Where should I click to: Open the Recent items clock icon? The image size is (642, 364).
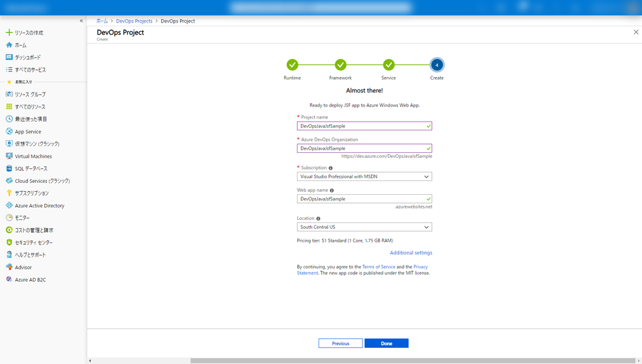coord(9,118)
